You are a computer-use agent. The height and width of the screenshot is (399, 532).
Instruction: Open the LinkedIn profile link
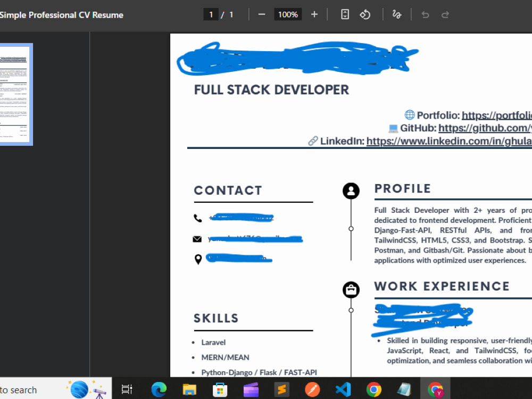coord(449,141)
